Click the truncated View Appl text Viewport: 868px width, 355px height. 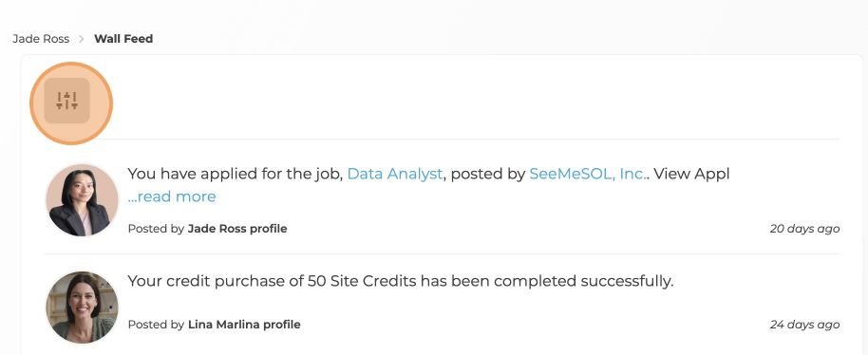point(691,174)
